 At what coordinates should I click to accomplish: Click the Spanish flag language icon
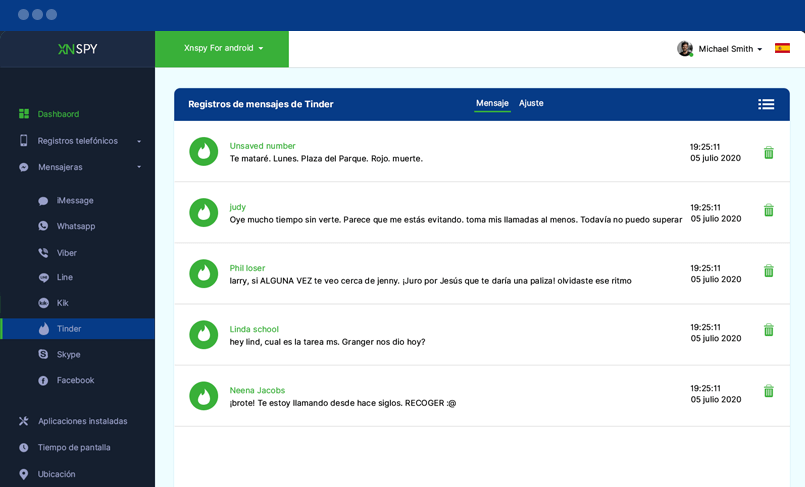782,48
